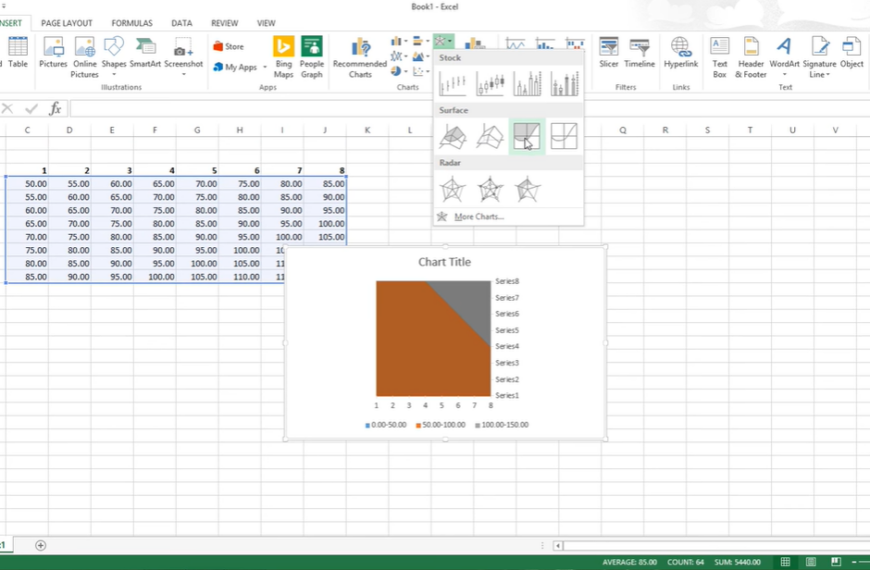Screen dimensions: 870x570
Task: Insert an Object
Action: coord(852,53)
